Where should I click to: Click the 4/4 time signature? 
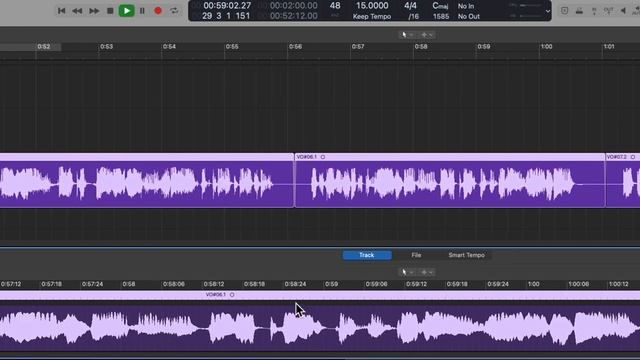[x=410, y=6]
